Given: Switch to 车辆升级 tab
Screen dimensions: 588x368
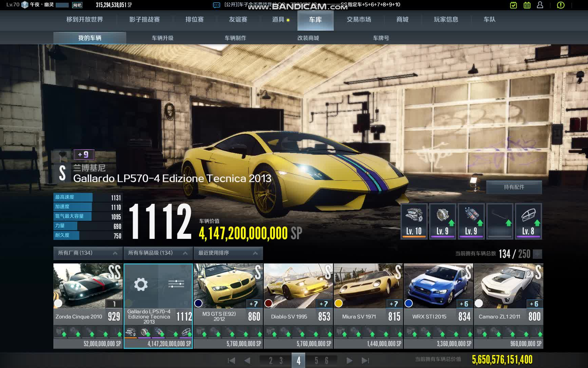Looking at the screenshot, I should coord(163,38).
